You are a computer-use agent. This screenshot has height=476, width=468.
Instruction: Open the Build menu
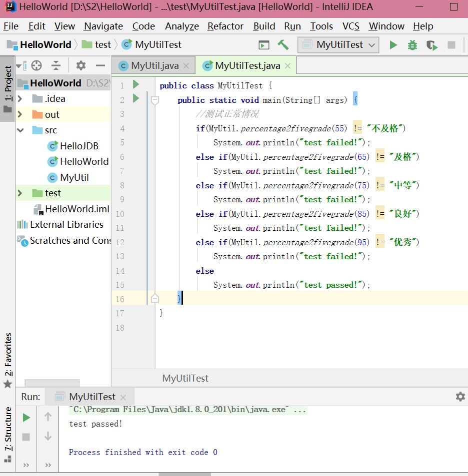point(264,26)
